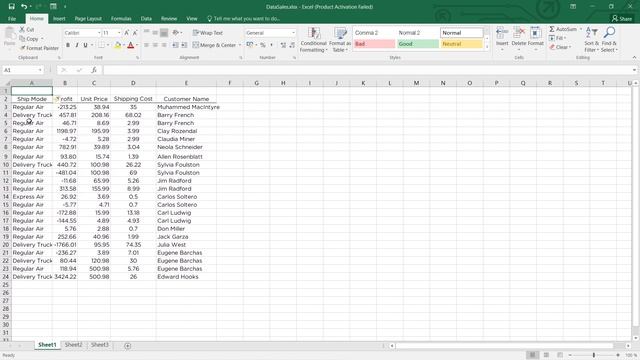Click the Decrease Font Size icon
The image size is (640, 360).
pyautogui.click(x=135, y=33)
